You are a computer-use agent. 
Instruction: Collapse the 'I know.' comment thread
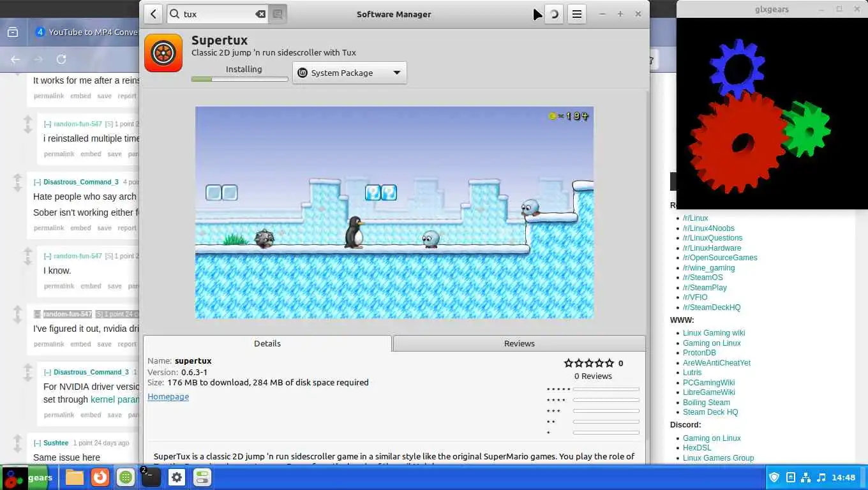coord(48,256)
